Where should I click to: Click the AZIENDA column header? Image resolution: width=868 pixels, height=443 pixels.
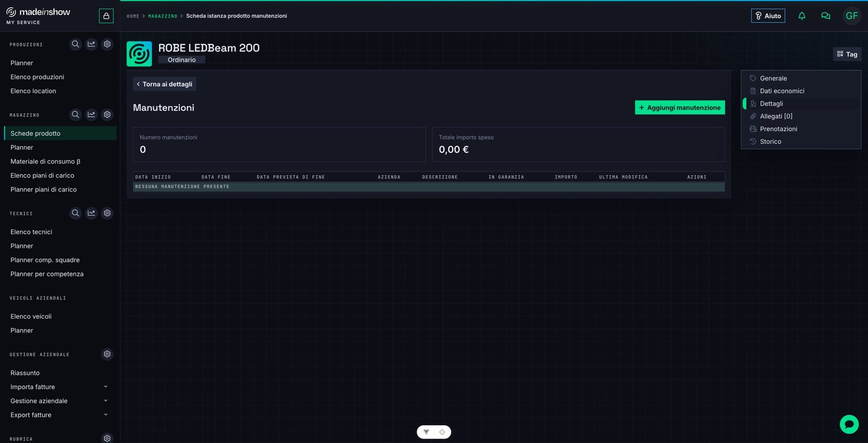point(389,177)
